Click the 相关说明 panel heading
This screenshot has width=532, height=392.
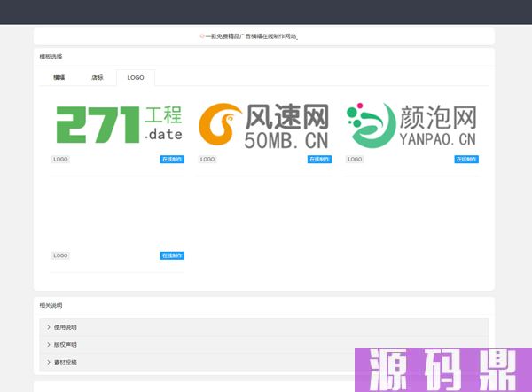[51, 305]
